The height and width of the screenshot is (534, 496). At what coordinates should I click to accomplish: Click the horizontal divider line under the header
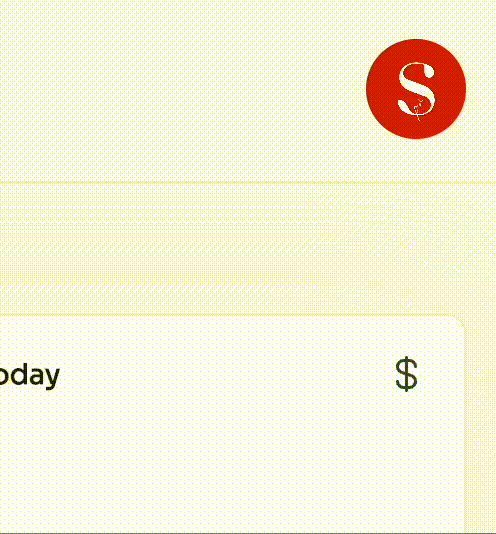[x=248, y=183]
